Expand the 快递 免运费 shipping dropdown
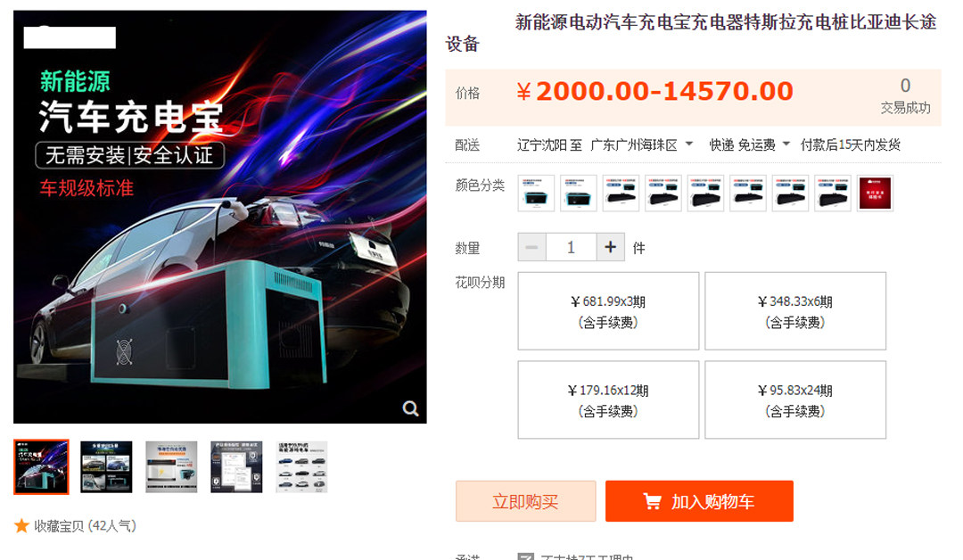This screenshot has width=963, height=560. (749, 145)
